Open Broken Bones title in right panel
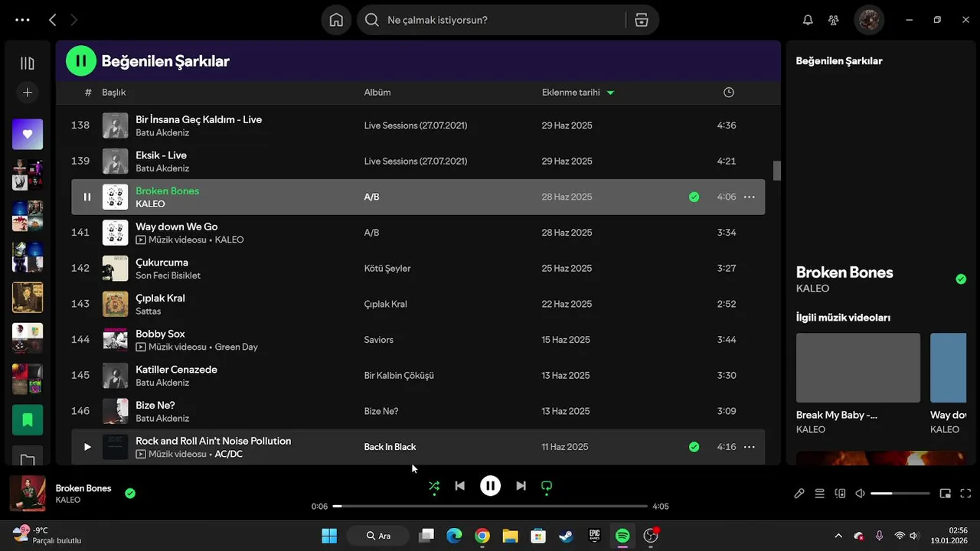Image resolution: width=980 pixels, height=551 pixels. click(x=844, y=272)
